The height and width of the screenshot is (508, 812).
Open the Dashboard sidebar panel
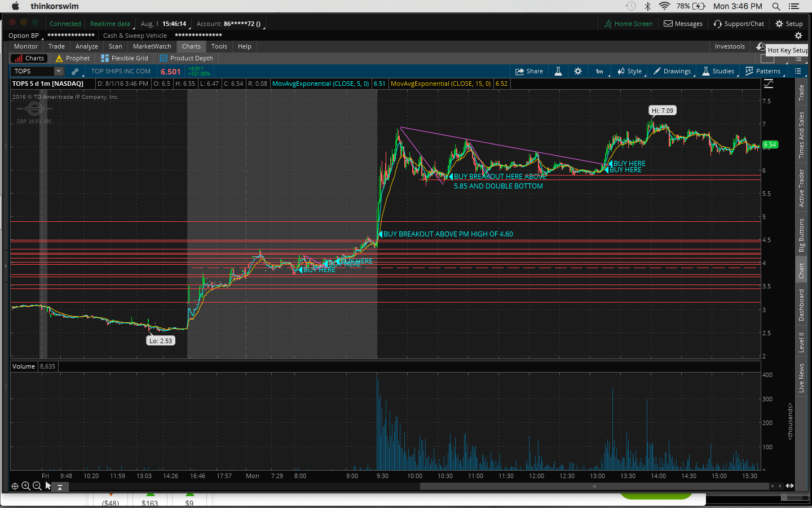tap(801, 305)
